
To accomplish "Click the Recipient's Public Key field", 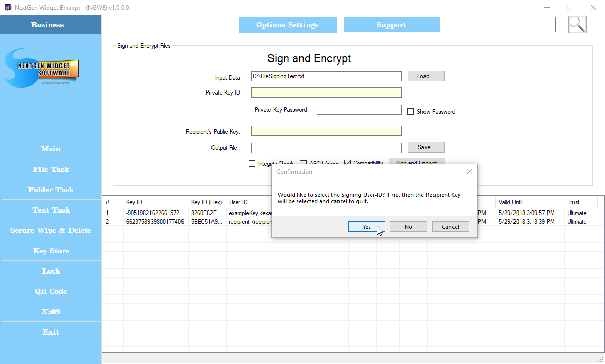I will 326,131.
